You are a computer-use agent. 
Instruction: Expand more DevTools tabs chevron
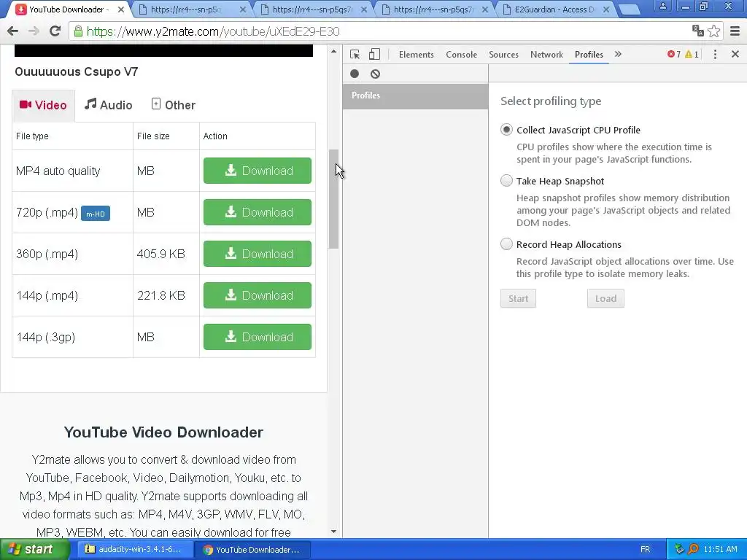(x=618, y=54)
